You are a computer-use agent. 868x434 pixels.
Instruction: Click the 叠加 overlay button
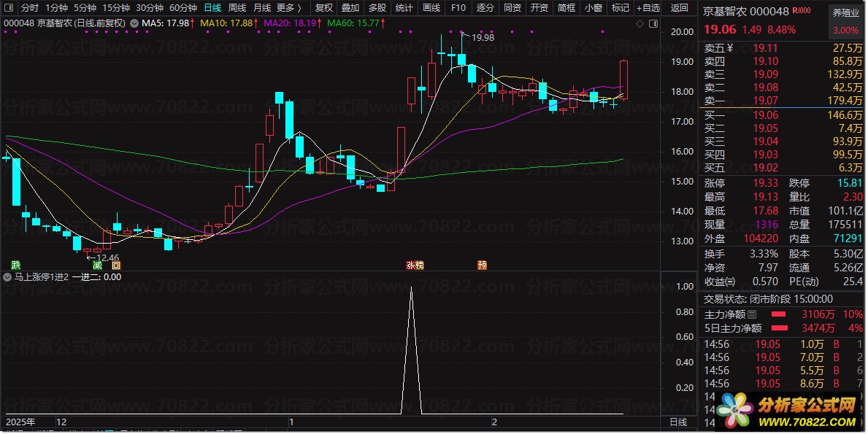pyautogui.click(x=350, y=8)
